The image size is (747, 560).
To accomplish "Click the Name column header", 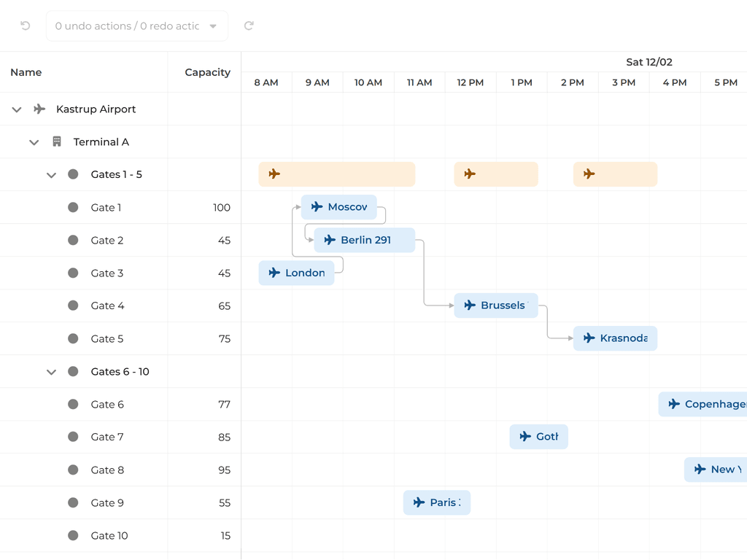I will point(26,72).
